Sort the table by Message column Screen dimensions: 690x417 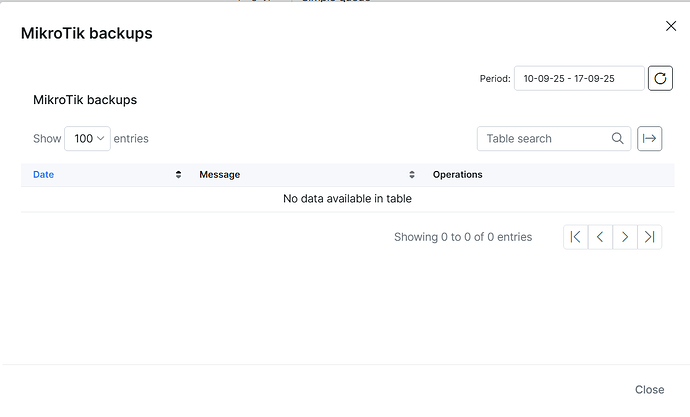220,175
